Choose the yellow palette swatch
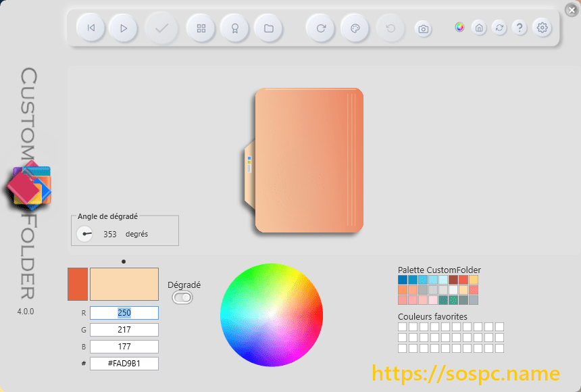Image resolution: width=581 pixels, height=392 pixels. click(x=474, y=280)
